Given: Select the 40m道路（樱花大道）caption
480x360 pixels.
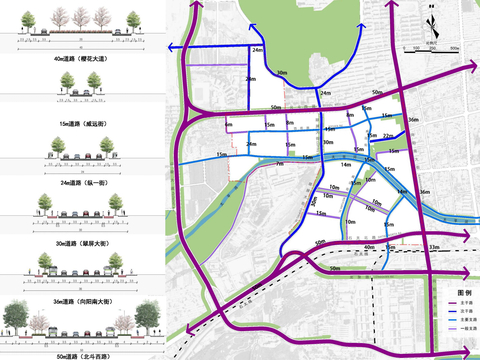Looking at the screenshot, I should tap(81, 59).
